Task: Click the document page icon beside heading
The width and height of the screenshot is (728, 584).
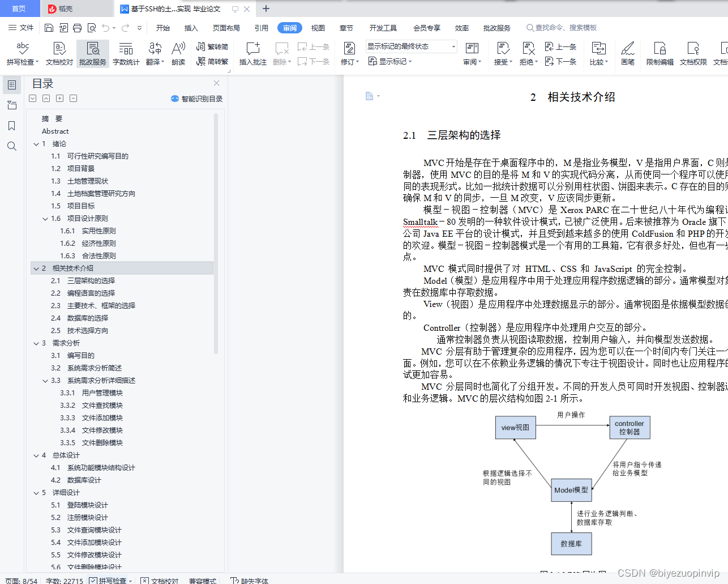Action: [x=369, y=96]
